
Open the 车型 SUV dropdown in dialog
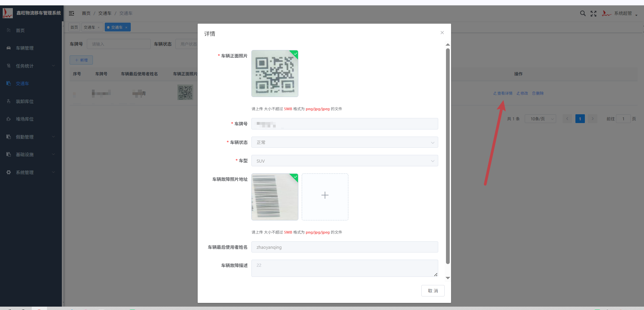345,161
